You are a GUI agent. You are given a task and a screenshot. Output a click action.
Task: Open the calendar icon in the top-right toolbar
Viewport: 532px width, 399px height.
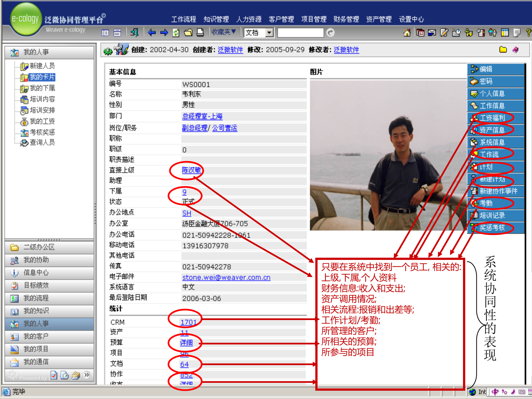[x=420, y=33]
